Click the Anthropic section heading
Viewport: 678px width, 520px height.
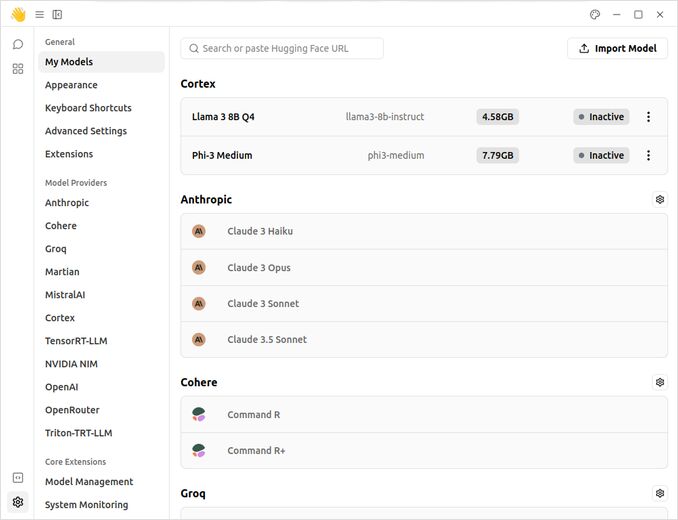206,200
